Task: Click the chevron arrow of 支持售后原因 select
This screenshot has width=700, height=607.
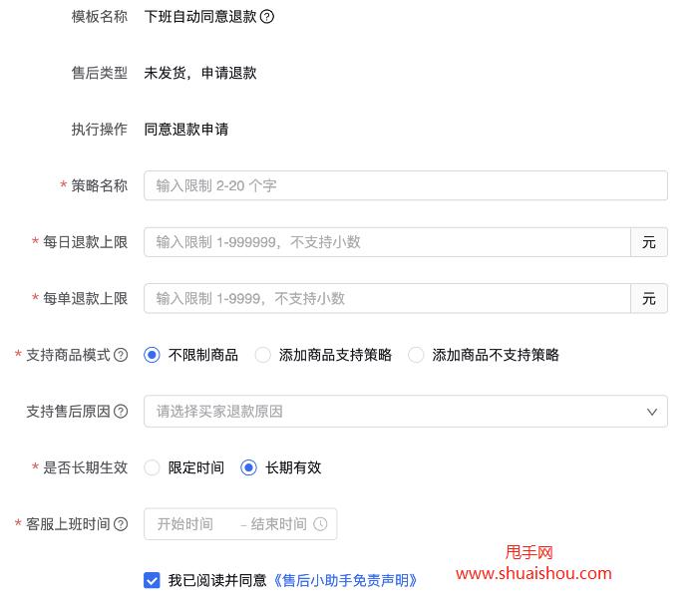Action: tap(652, 412)
